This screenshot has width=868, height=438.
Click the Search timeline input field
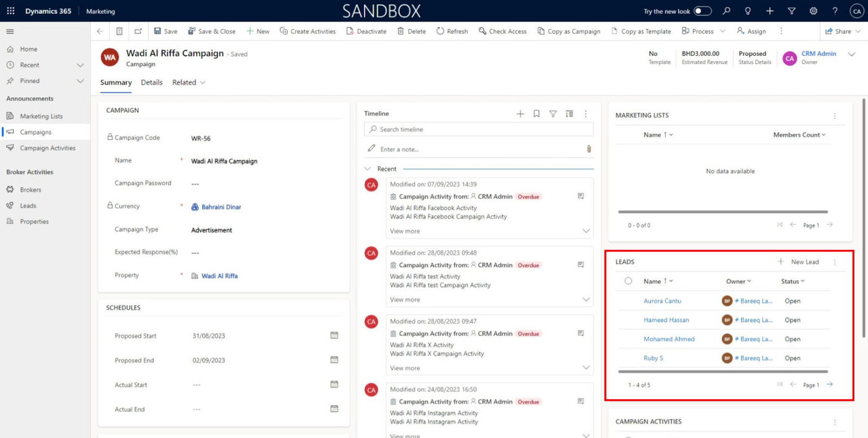click(x=484, y=129)
